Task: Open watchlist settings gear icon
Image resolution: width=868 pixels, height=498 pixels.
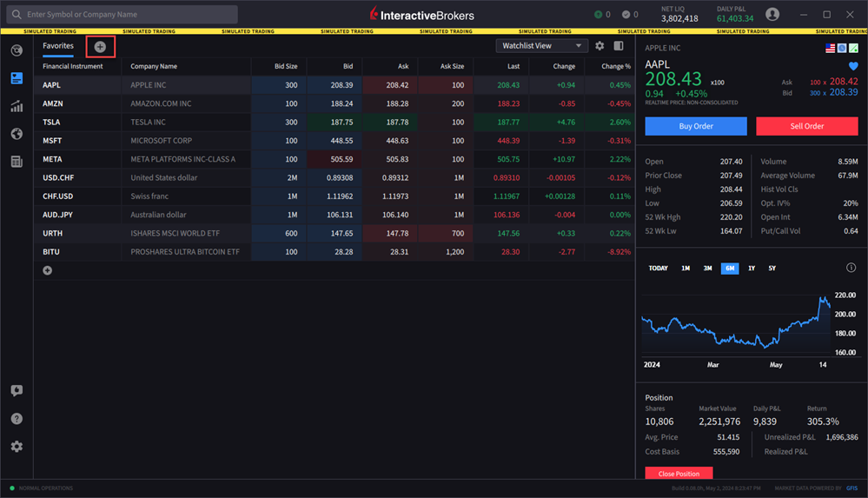Action: (x=600, y=46)
